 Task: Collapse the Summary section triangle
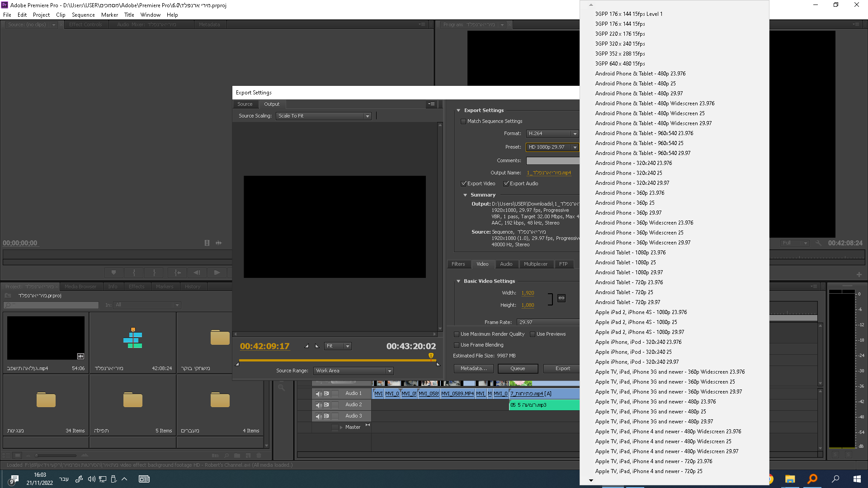pos(465,195)
